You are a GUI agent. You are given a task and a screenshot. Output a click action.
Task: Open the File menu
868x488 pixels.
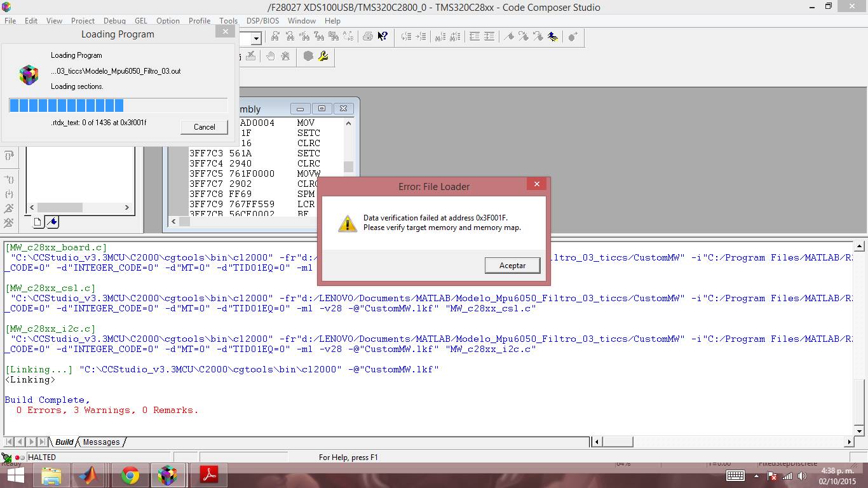click(x=10, y=20)
